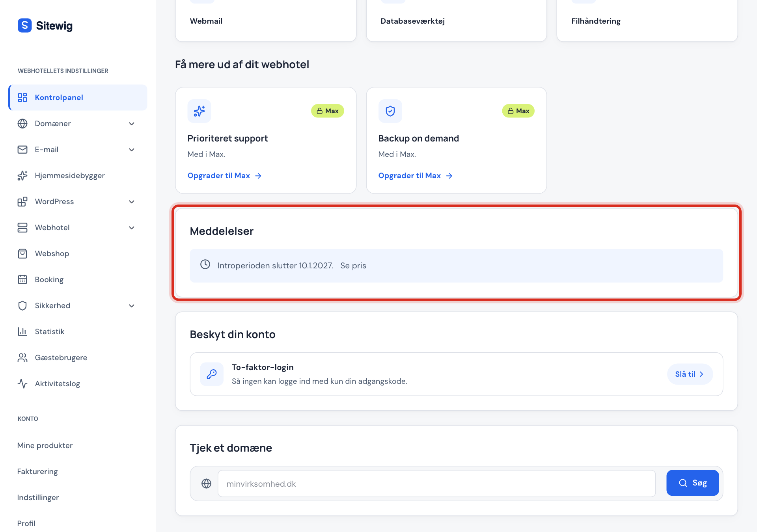
Task: Click the Domæner globe icon
Action: click(x=22, y=123)
